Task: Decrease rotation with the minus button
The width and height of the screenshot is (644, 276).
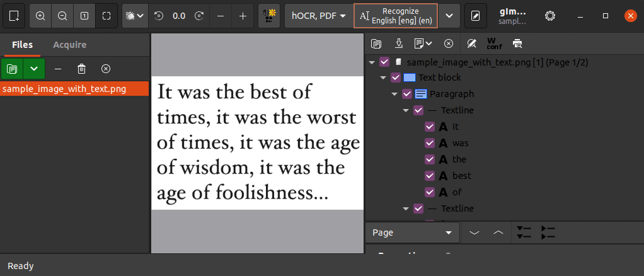Action: coord(221,16)
